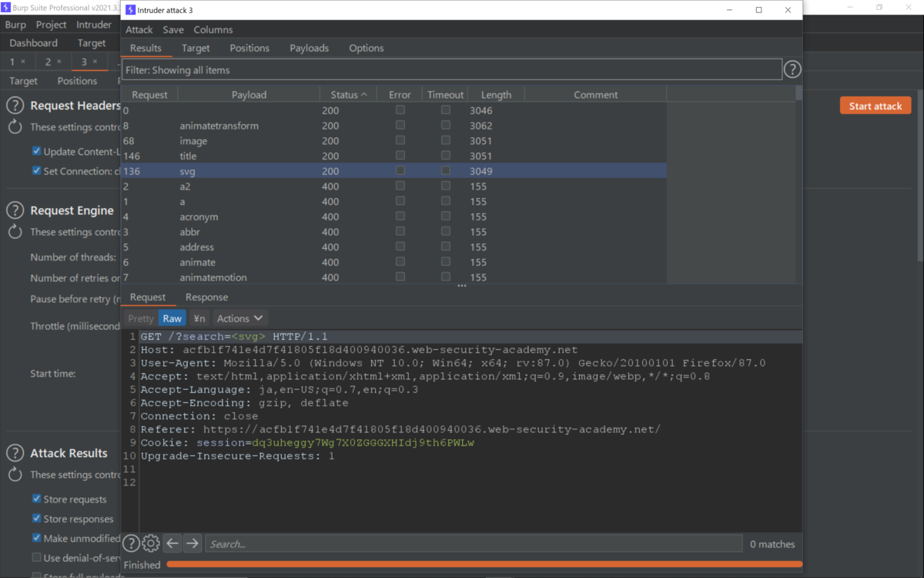Click the Burp Suite title bar logo
Screen dimensions: 924x578
point(6,7)
